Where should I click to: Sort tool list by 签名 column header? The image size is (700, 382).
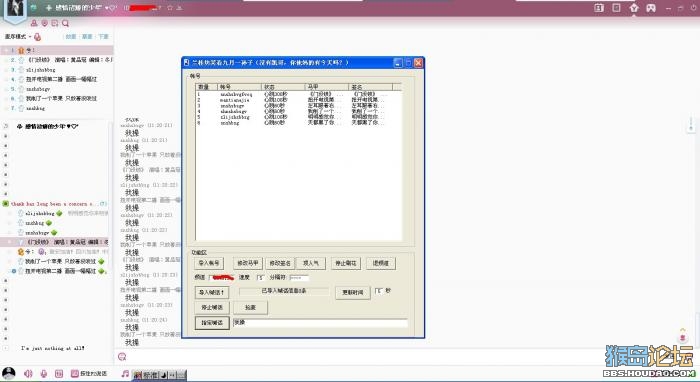click(x=371, y=87)
